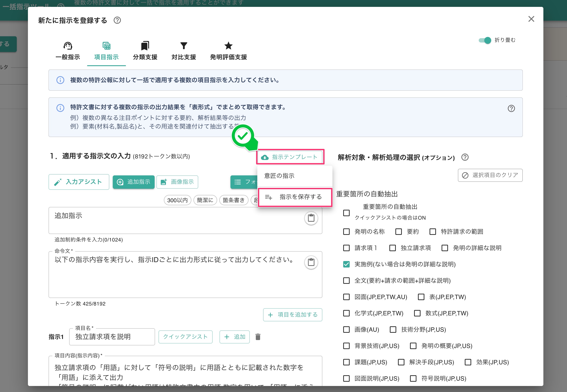This screenshot has height=392, width=567.
Task: Tick the 課題(JP,US) checkbox
Action: [x=346, y=362]
